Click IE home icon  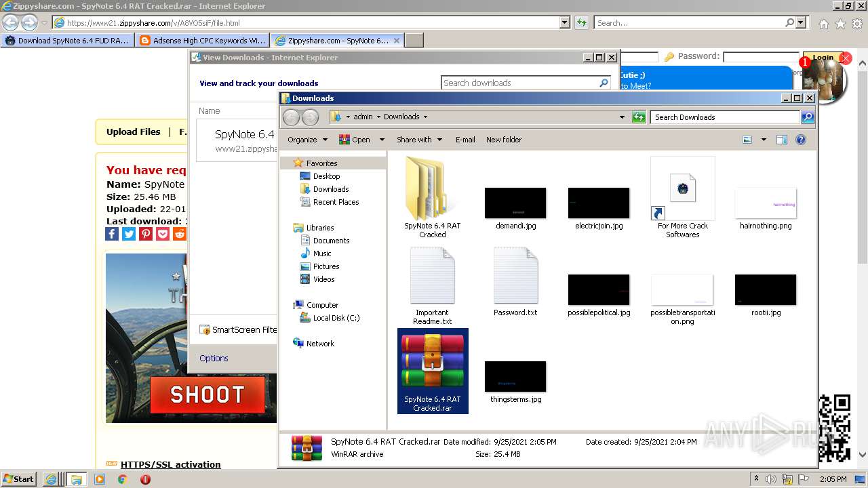[823, 24]
